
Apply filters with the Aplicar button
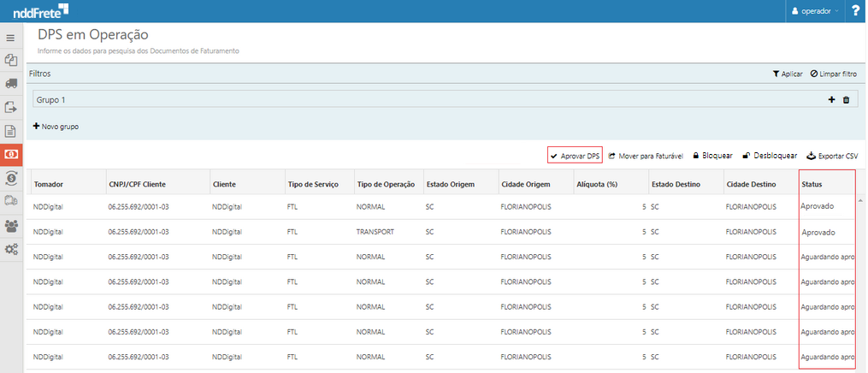coord(787,74)
